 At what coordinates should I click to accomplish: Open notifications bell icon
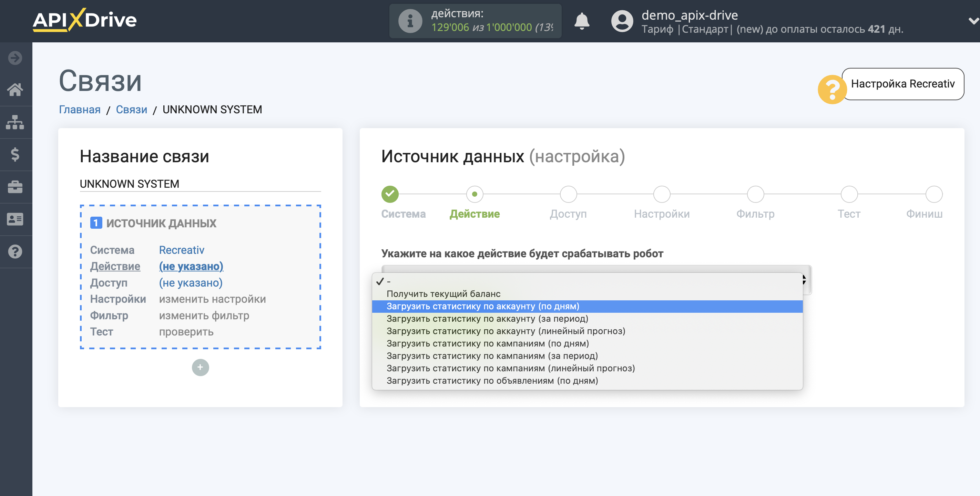click(x=582, y=21)
